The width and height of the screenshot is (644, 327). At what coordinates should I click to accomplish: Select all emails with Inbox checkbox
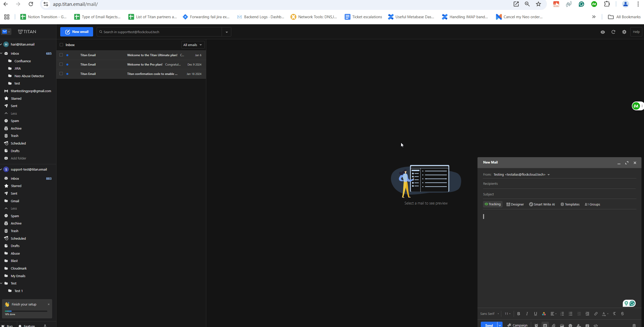[61, 45]
